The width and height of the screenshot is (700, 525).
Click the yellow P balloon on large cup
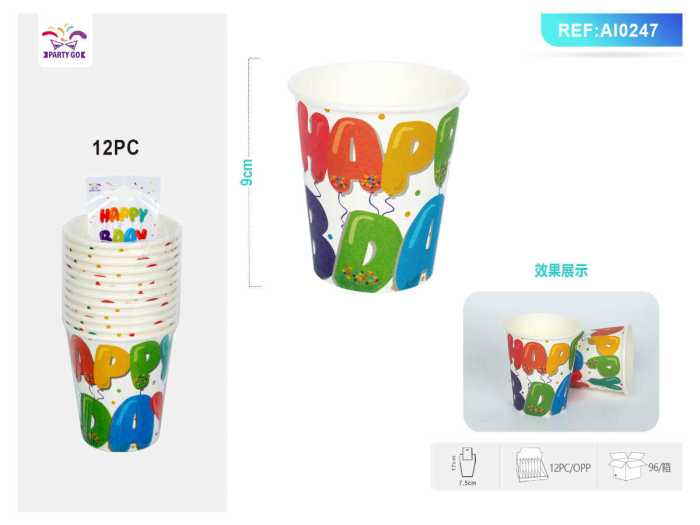(408, 158)
